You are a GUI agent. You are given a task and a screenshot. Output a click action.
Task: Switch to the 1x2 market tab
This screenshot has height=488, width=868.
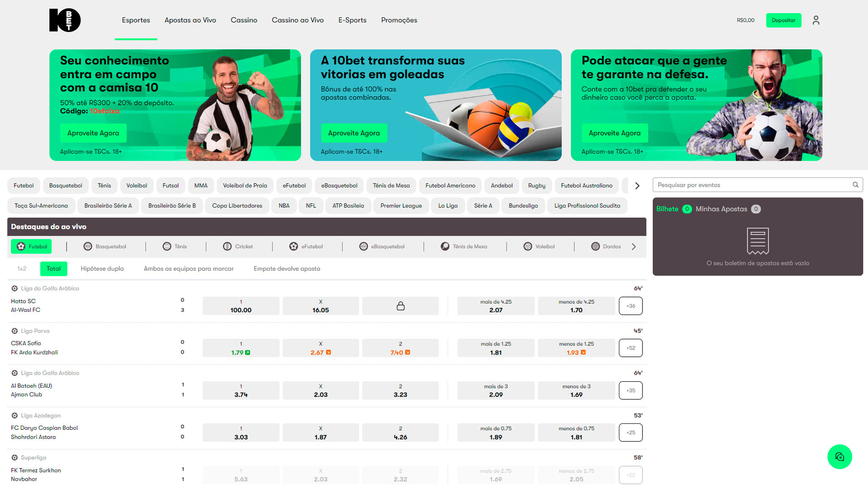click(x=22, y=269)
